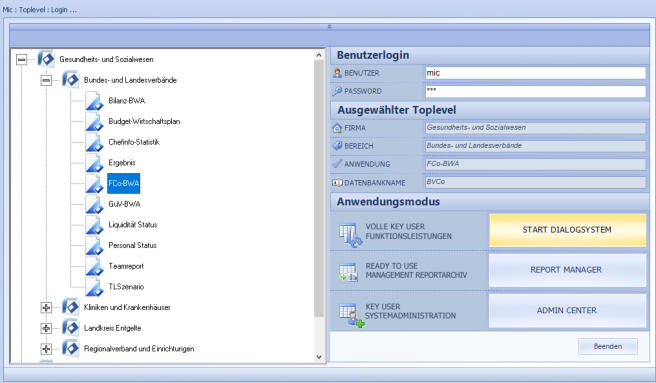
Task: Click the Bundes- und Landesverbände folder icon
Action: click(x=70, y=80)
